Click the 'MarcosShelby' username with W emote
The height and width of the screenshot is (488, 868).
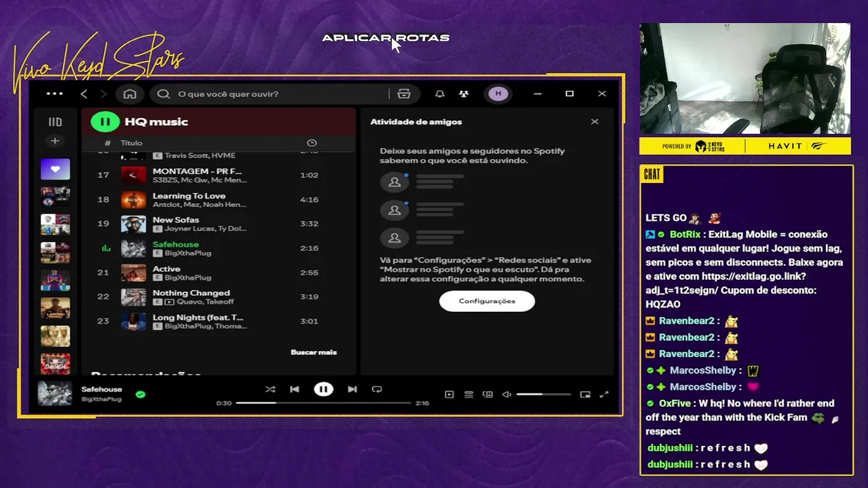(703, 370)
